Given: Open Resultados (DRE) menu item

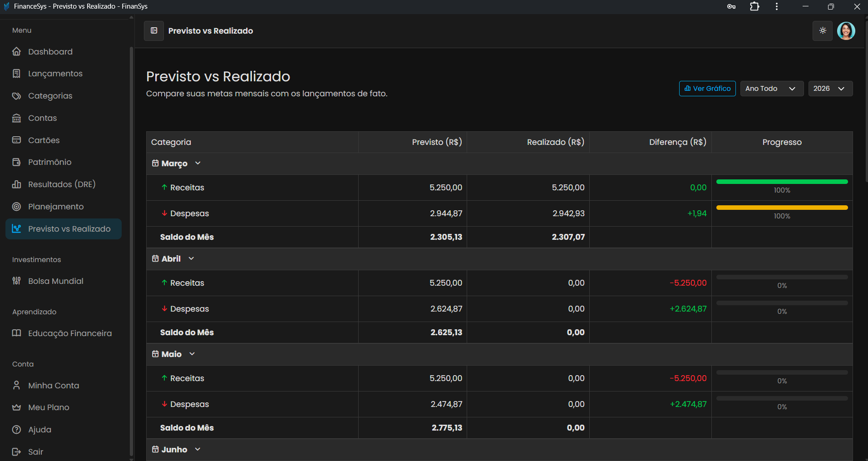Looking at the screenshot, I should tap(62, 184).
